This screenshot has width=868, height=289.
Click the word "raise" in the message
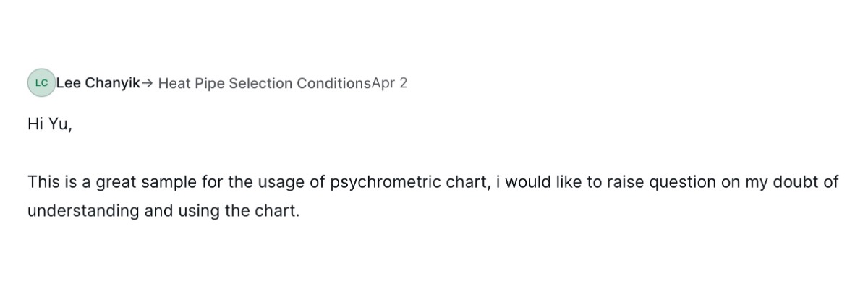tap(624, 182)
